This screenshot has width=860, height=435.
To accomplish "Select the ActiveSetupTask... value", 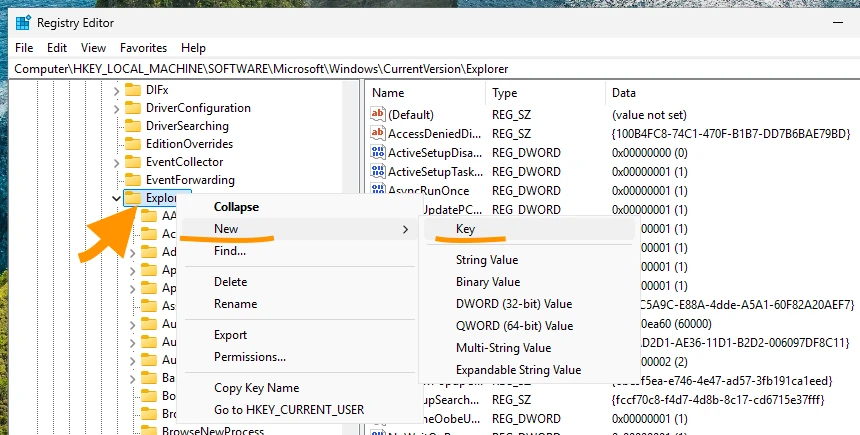I will click(x=435, y=172).
